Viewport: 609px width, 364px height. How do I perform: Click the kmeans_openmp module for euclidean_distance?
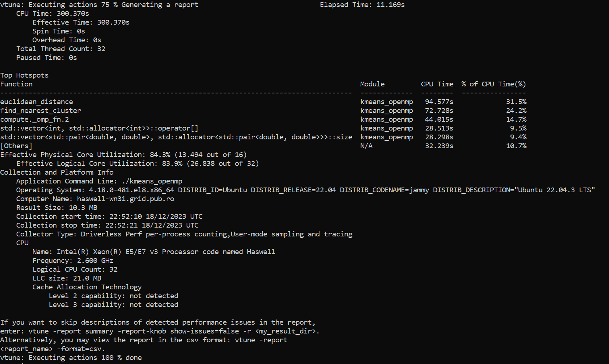coord(386,102)
